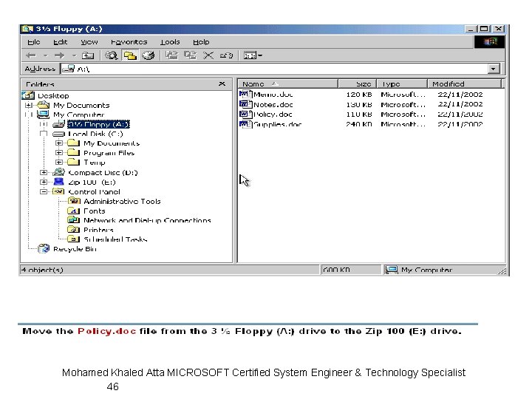Click the window system icon in title bar
The height and width of the screenshot is (399, 532).
pos(27,29)
